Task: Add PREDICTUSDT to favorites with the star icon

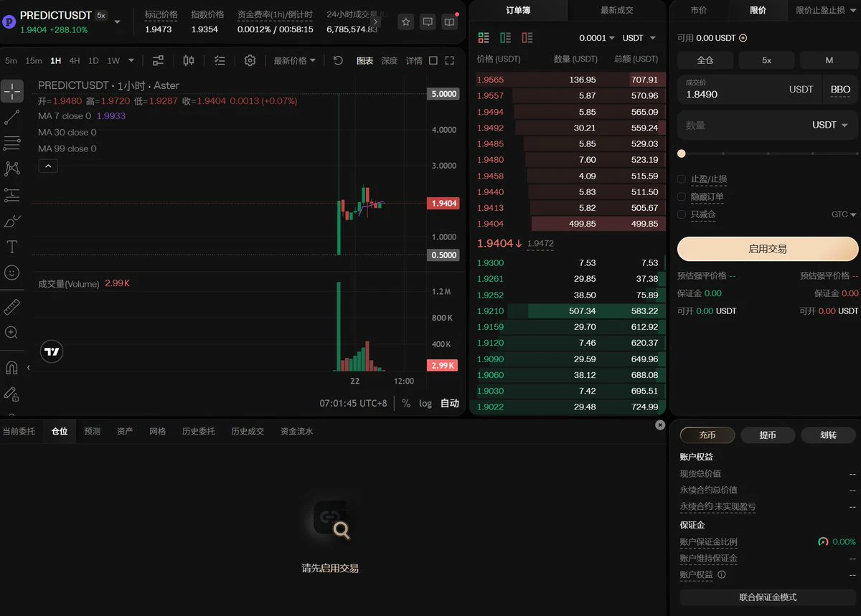Action: [x=406, y=22]
